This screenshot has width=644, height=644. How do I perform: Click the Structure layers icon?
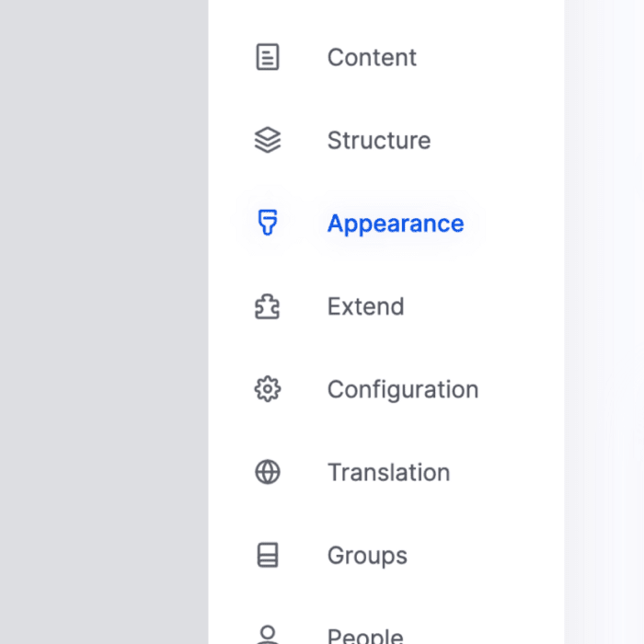pyautogui.click(x=267, y=141)
